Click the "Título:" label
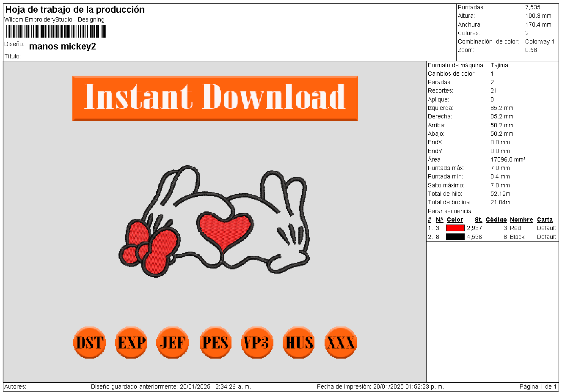Image resolution: width=562 pixels, height=392 pixels. coord(13,56)
